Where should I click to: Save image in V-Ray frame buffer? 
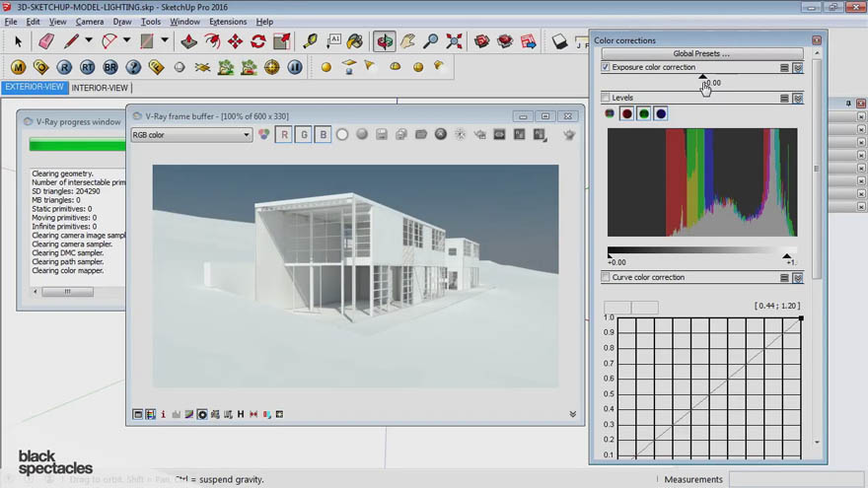coord(382,134)
